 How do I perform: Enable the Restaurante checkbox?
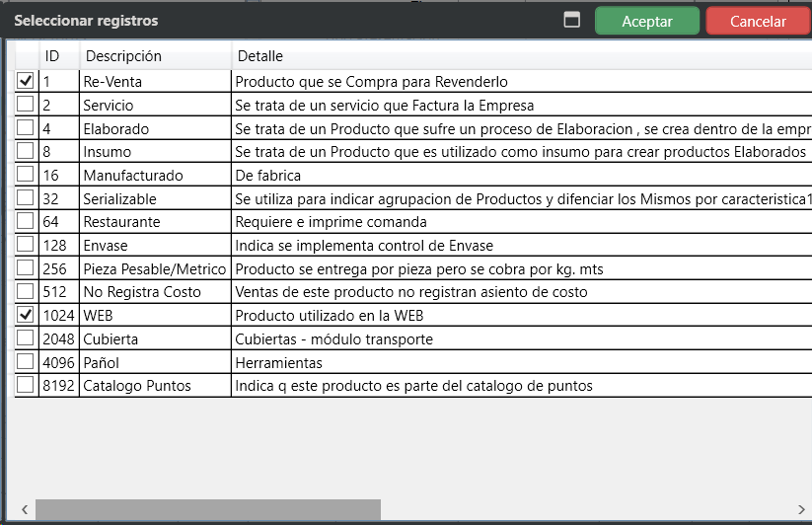coord(26,222)
